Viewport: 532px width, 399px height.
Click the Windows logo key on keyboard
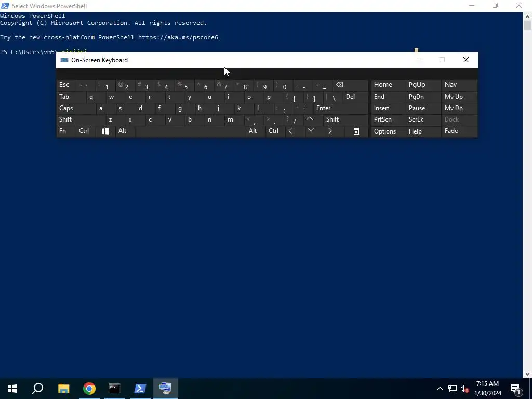pos(105,131)
